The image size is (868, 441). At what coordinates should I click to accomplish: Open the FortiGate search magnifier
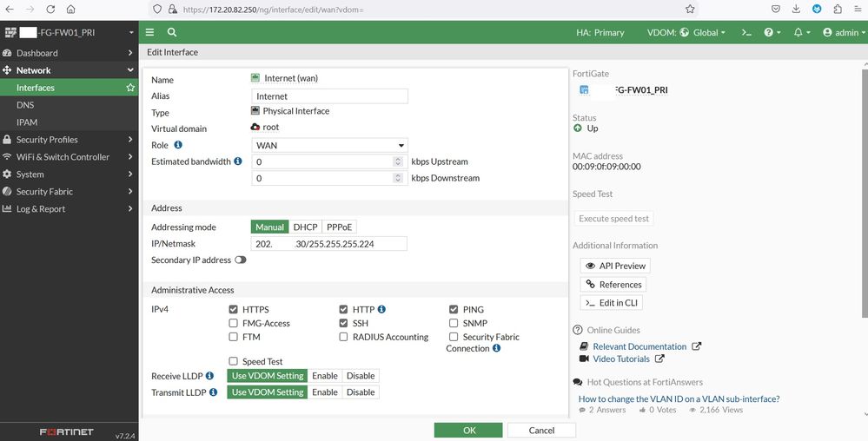(x=172, y=32)
